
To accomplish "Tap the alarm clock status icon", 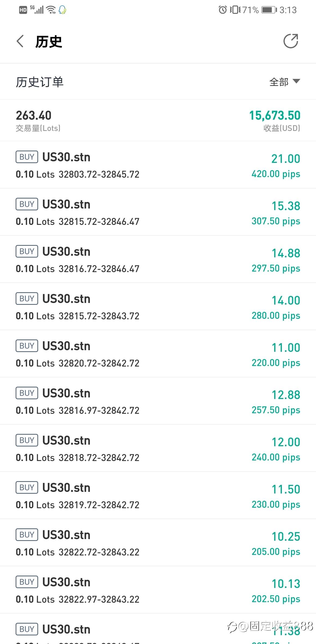I will pyautogui.click(x=222, y=10).
